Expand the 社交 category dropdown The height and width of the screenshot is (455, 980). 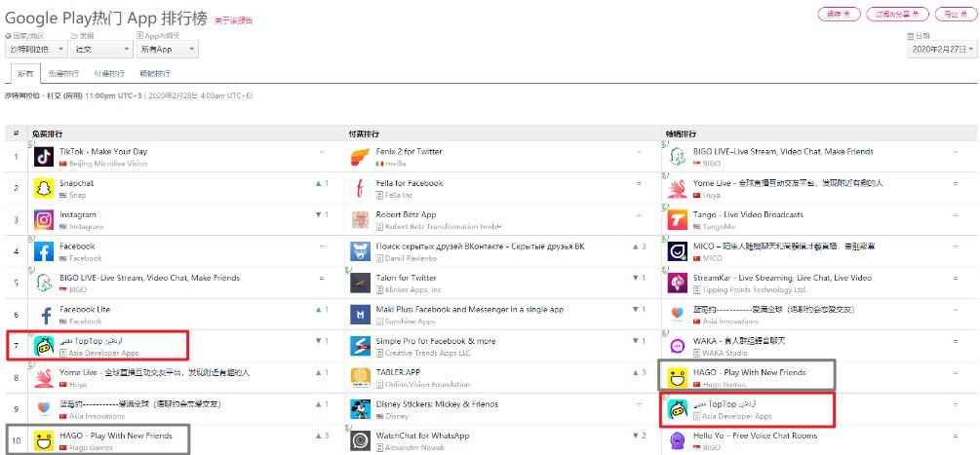[100, 49]
